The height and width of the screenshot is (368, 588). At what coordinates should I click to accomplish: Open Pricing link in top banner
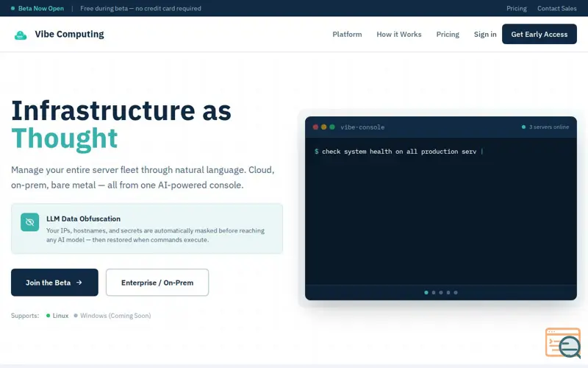pos(517,8)
